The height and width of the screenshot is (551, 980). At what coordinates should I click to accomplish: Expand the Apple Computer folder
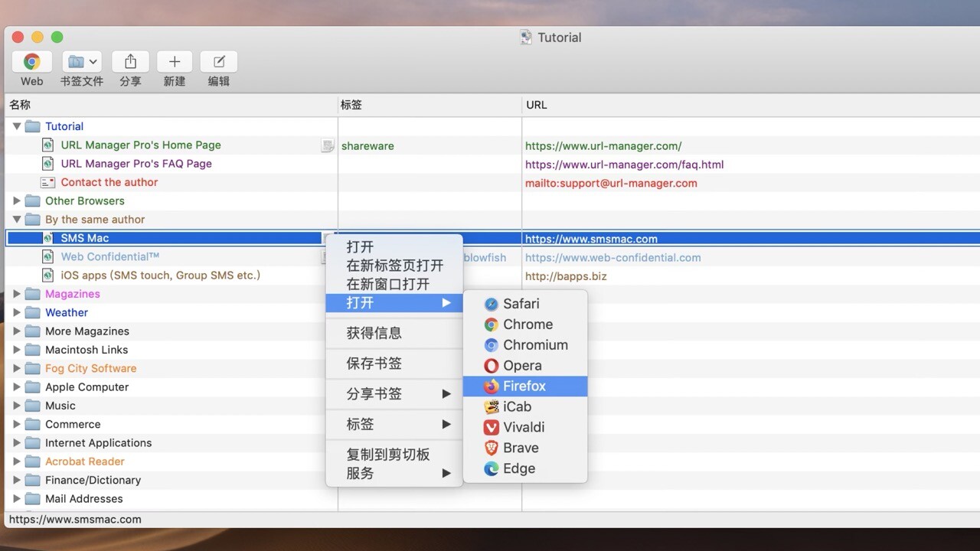pos(17,387)
